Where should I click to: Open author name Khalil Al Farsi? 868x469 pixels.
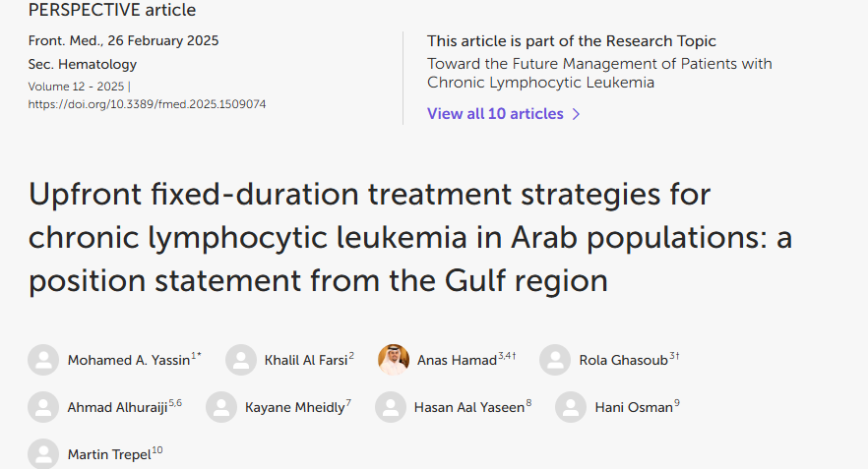coord(305,360)
